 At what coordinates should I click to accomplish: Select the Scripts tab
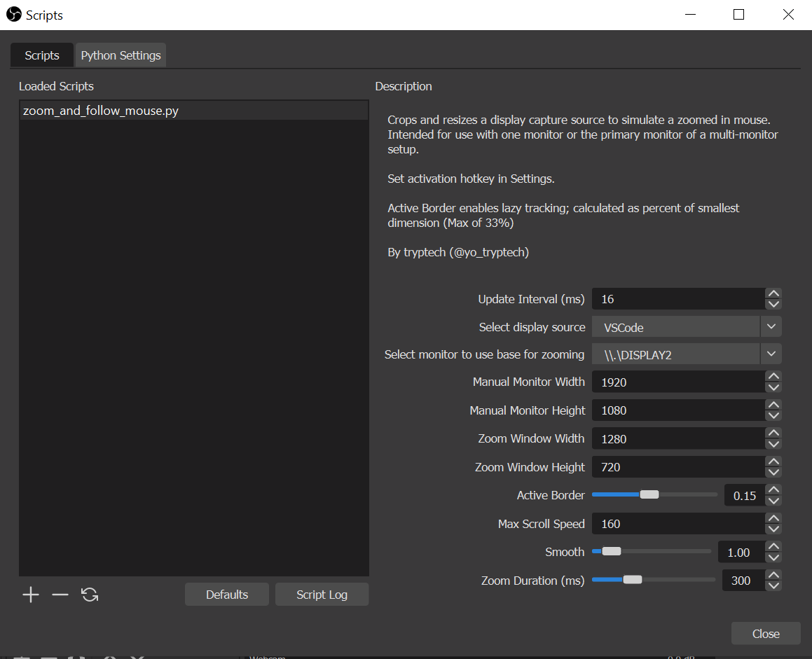pos(42,55)
